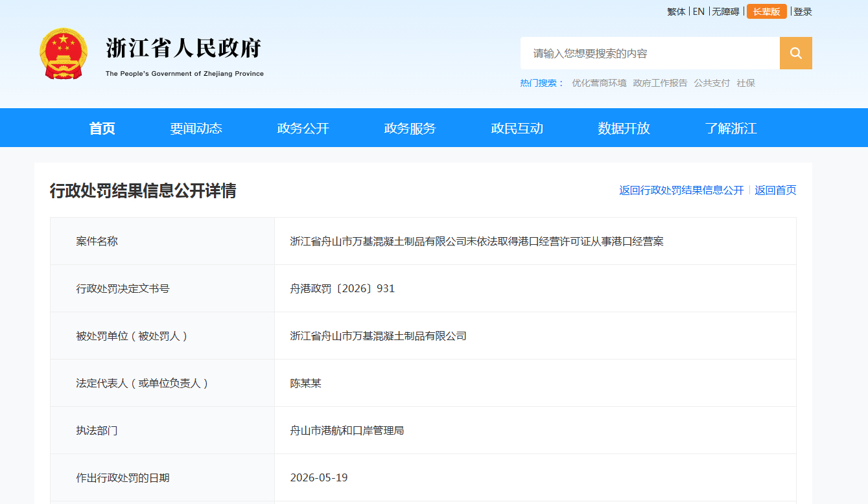Open 了解浙江 nav item
This screenshot has height=504, width=868.
click(x=731, y=128)
